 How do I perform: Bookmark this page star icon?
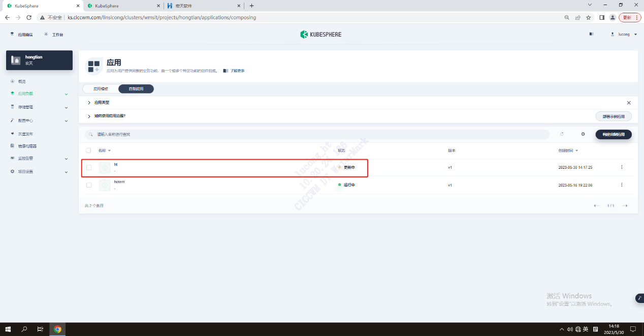(x=588, y=17)
